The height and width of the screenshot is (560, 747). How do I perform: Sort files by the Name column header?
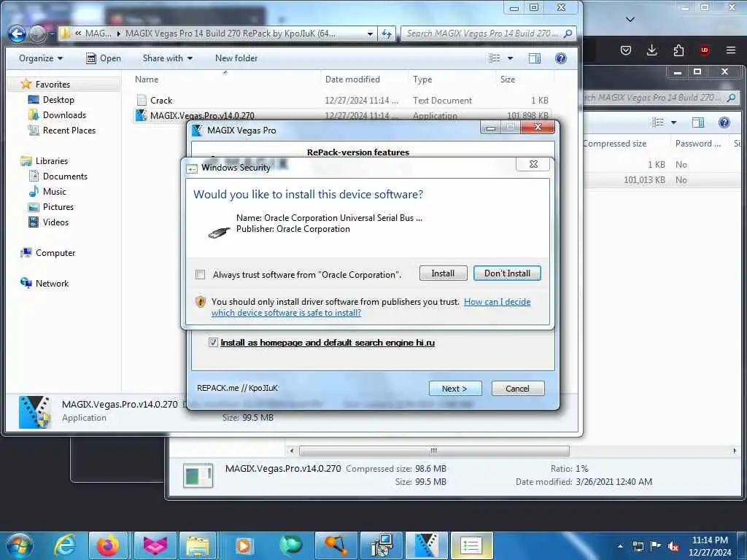click(x=147, y=79)
